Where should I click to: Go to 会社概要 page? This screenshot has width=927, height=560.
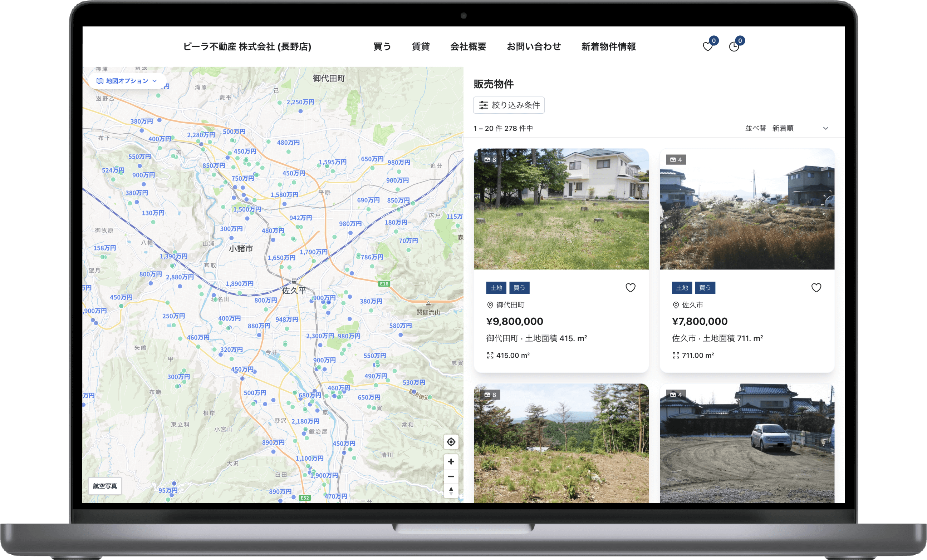coord(468,46)
